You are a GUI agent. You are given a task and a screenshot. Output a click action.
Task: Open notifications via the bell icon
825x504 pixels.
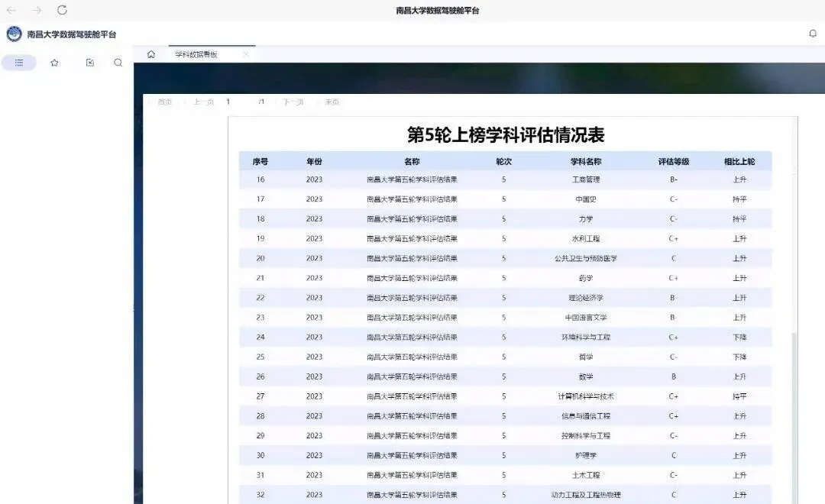pos(813,34)
